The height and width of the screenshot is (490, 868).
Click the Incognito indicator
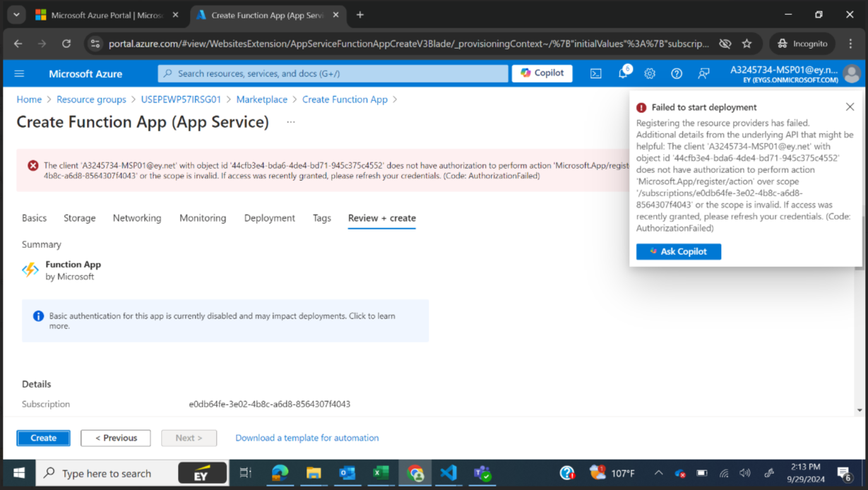tap(802, 44)
